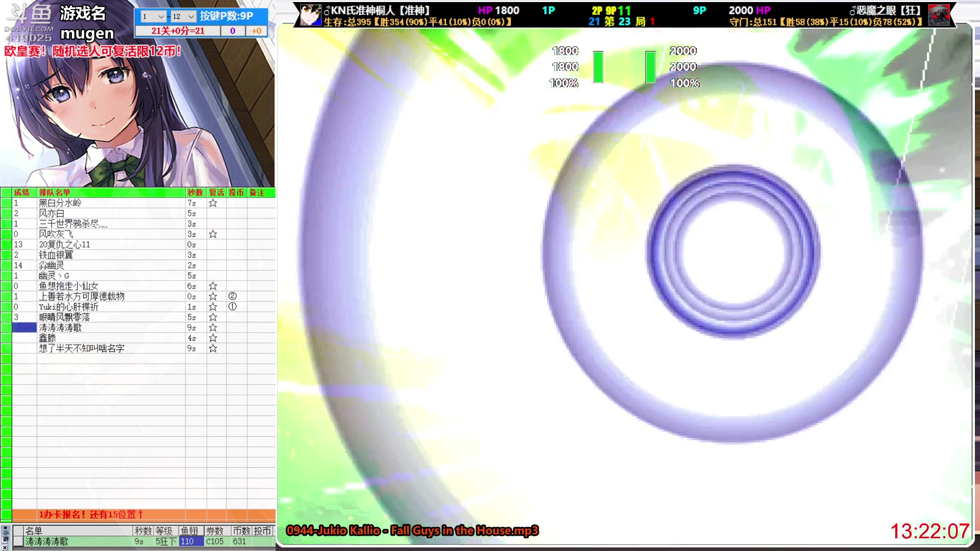Viewport: 980px width, 551px height.
Task: Select queue entry 铁血银翼
Action: 56,255
